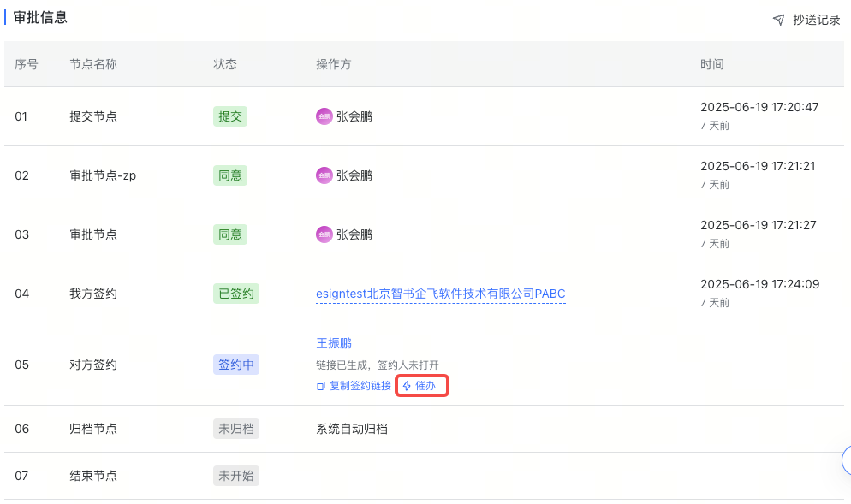851x504 pixels.
Task: Click the 同意 badge in row 02
Action: click(x=229, y=175)
